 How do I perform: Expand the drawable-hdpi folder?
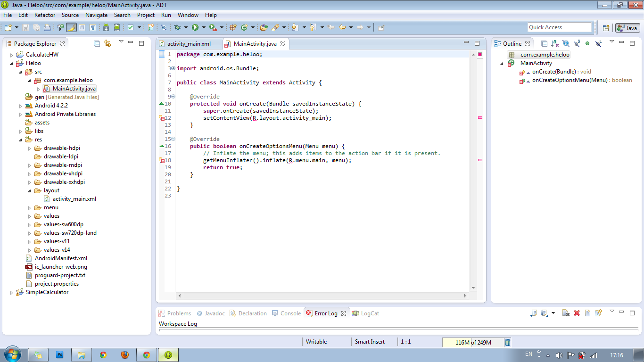click(x=30, y=148)
